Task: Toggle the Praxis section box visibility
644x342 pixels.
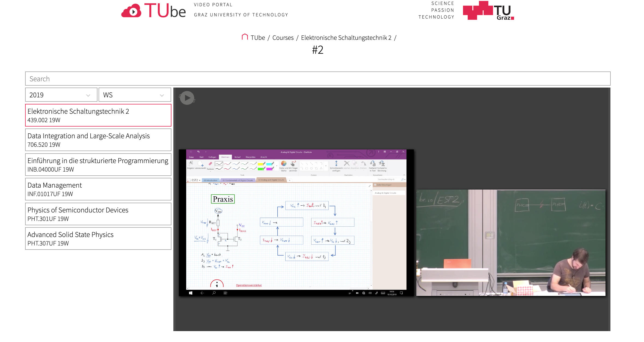Action: coord(223,199)
